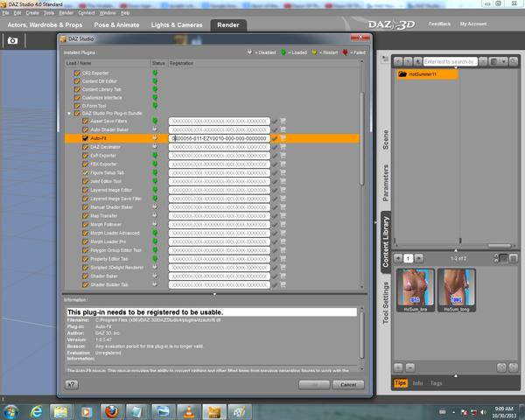525x420 pixels.
Task: Click the cart icon for Shader Builder Tab
Action: pos(283,284)
